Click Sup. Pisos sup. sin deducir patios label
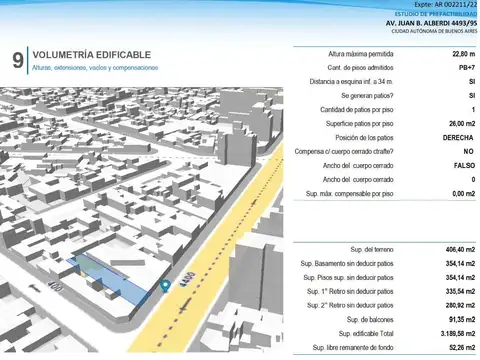The image size is (480, 360). coord(348,278)
